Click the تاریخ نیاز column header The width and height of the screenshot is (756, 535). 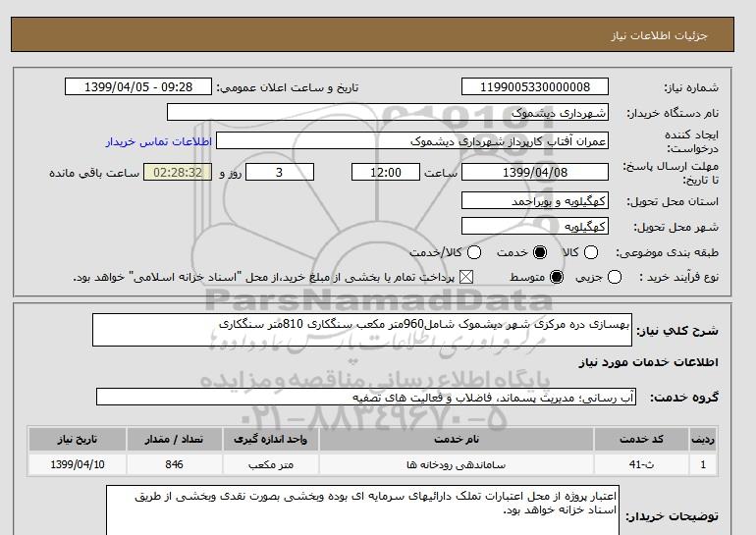coord(78,439)
